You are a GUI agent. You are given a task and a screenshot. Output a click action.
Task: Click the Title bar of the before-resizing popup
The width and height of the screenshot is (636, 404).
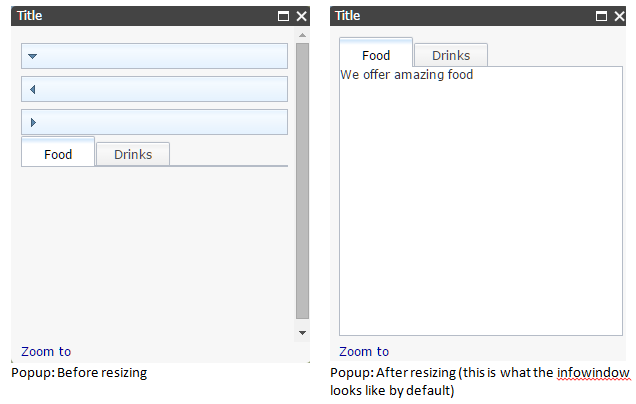pos(140,16)
